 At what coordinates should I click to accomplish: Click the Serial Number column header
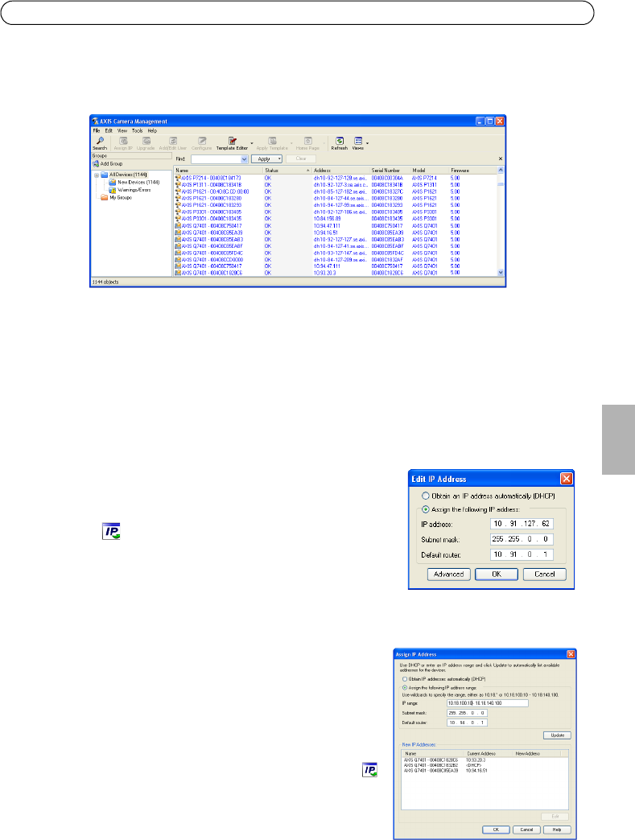pos(390,171)
